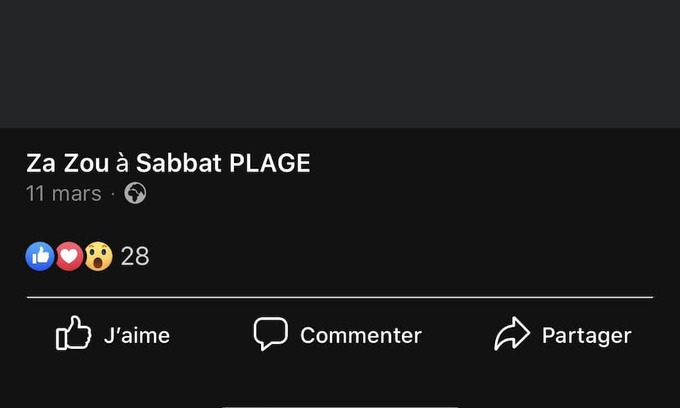The height and width of the screenshot is (408, 680).
Task: Click the horizontal divider above action buttons
Action: point(340,297)
